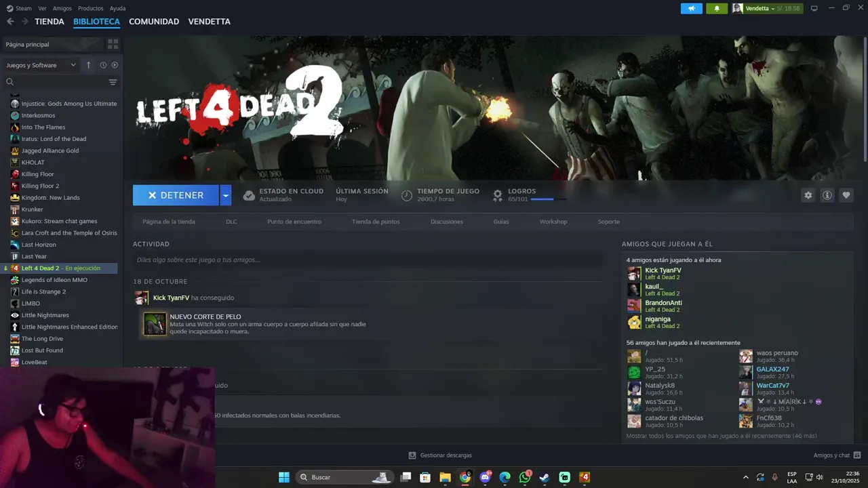Open GALAX247 friend profile
868x488 pixels.
tap(772, 372)
